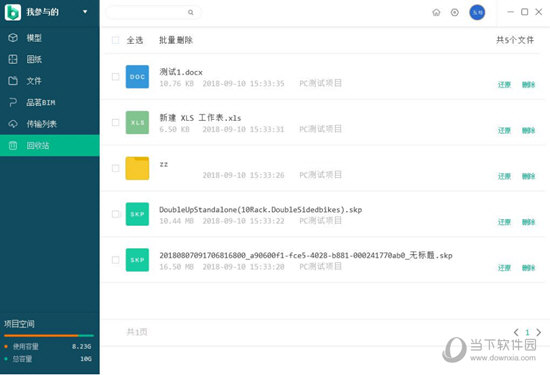Open the 品茗BIM sidebar icon
Image resolution: width=550 pixels, height=375 pixels.
[13, 102]
